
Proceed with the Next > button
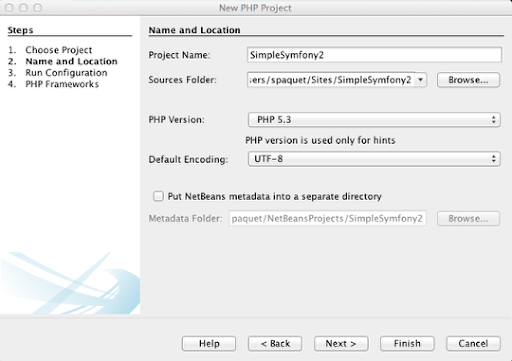point(341,343)
